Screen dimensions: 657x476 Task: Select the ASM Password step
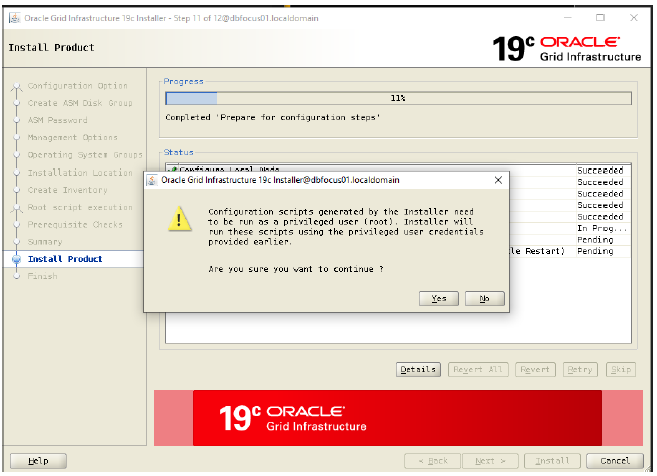[x=57, y=120]
